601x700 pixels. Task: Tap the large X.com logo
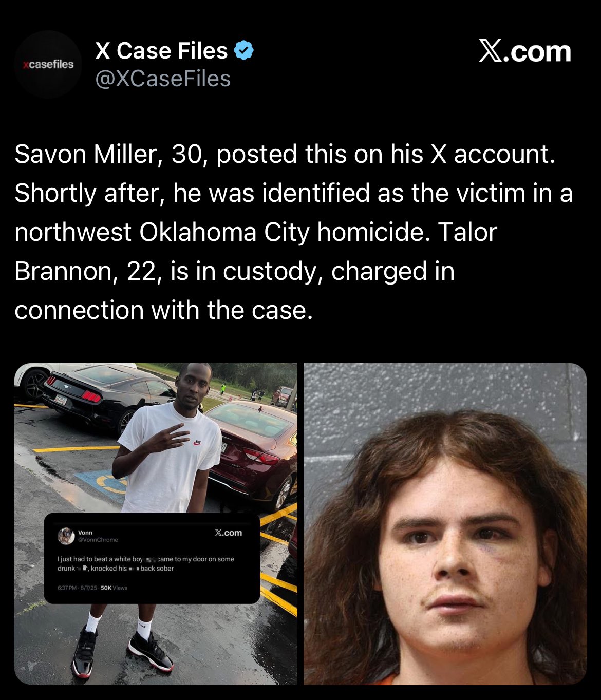[524, 51]
